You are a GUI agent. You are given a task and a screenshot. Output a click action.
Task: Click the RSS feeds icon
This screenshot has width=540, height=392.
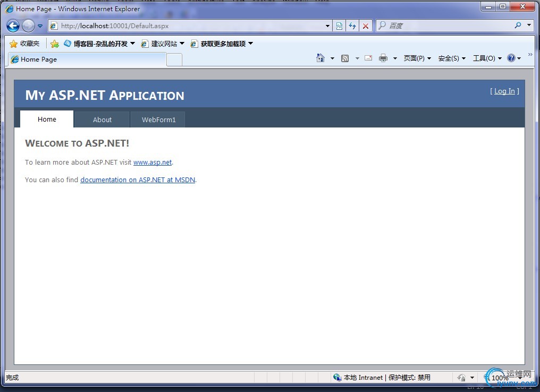pyautogui.click(x=345, y=58)
